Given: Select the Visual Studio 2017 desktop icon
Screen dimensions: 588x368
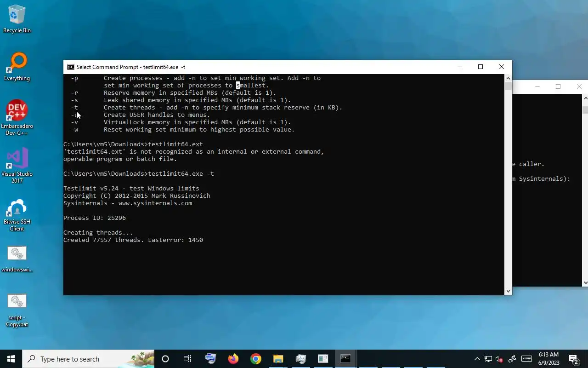Looking at the screenshot, I should (x=17, y=166).
